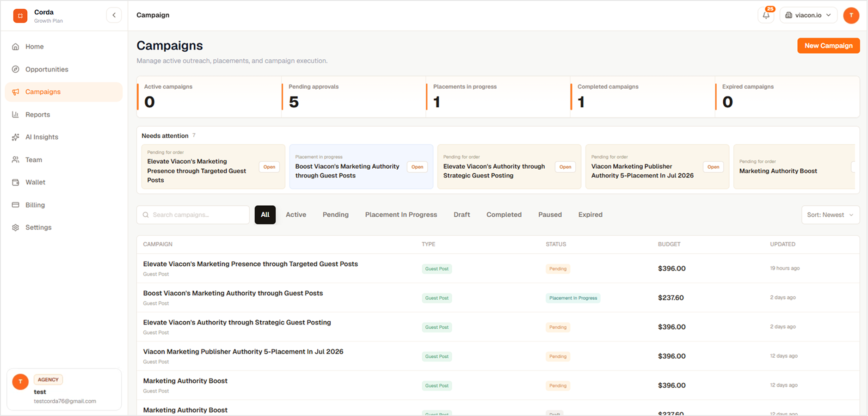Open AI Insights in the sidebar
Viewport: 868px width, 416px height.
(64, 137)
